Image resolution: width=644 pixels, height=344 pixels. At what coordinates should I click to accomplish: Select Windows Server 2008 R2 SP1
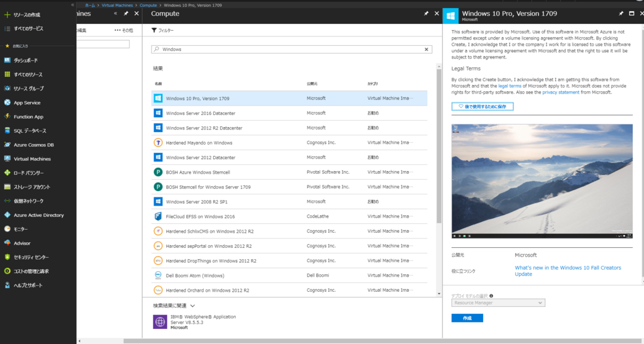point(289,202)
